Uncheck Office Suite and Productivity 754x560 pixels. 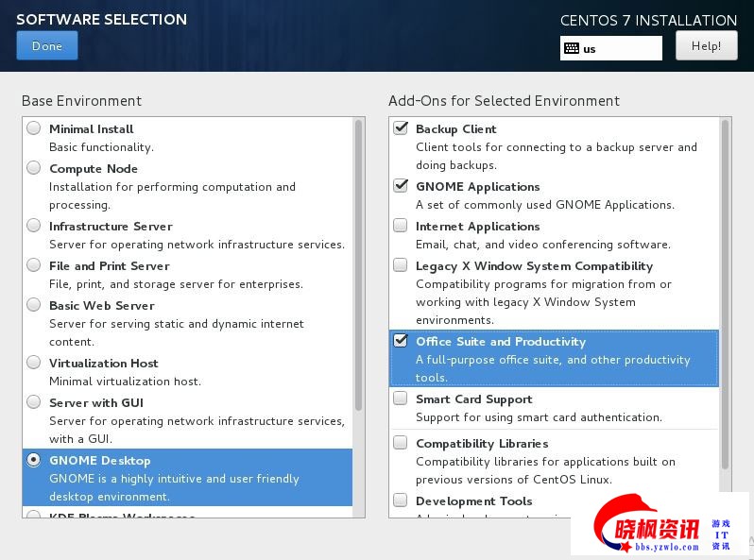pos(401,341)
